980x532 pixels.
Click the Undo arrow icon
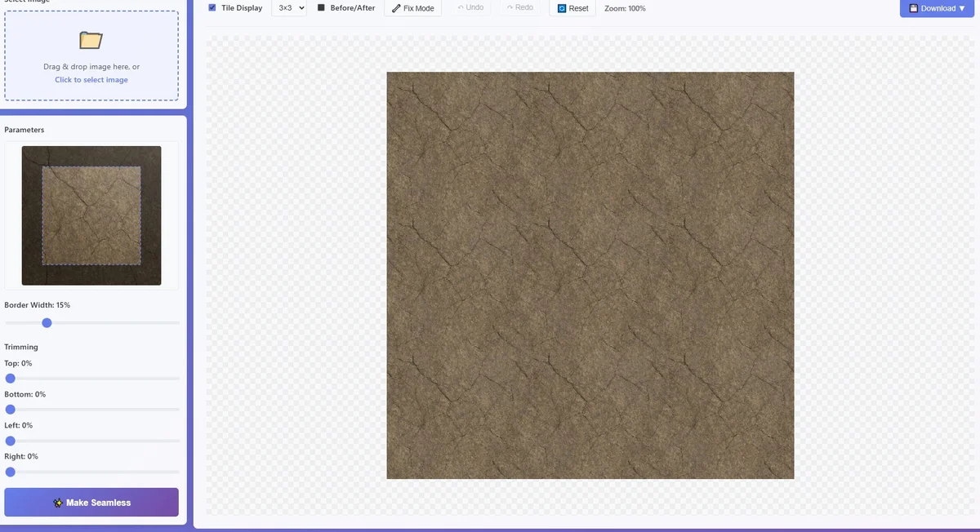click(x=461, y=8)
